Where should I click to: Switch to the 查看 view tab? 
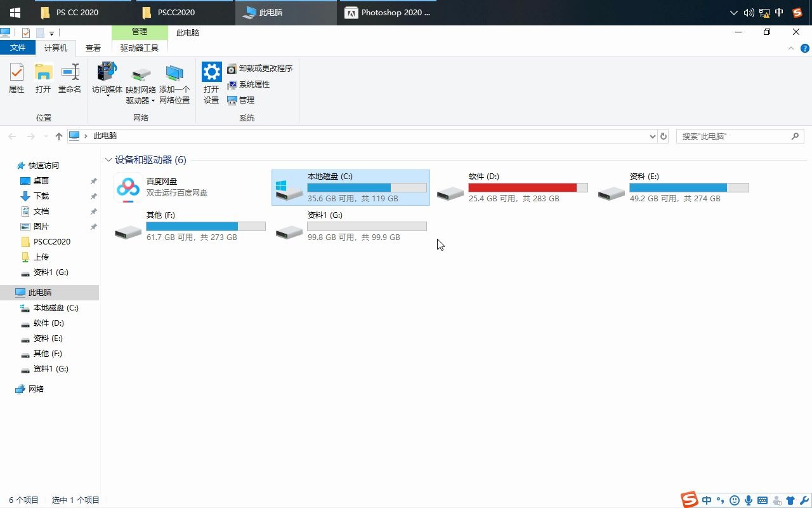point(93,48)
